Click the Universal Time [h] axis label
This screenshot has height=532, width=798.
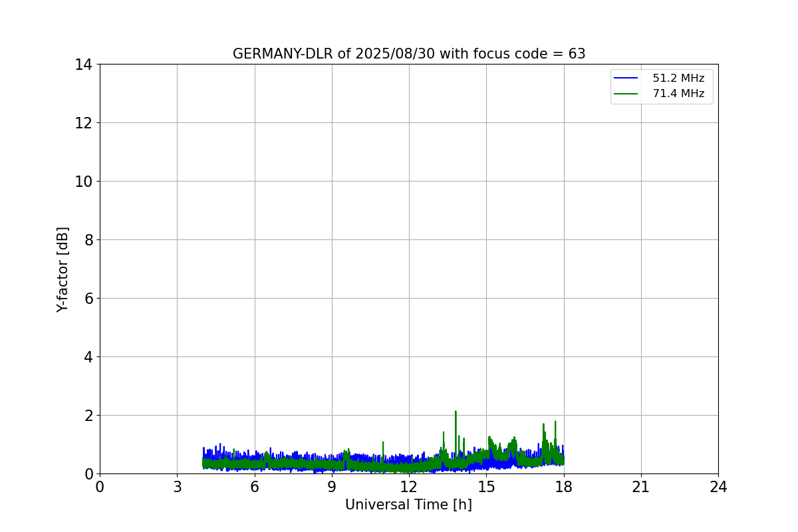[x=408, y=505]
